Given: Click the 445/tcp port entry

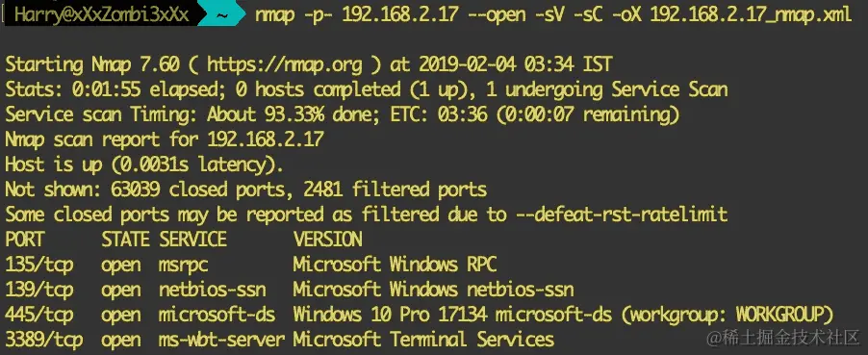Looking at the screenshot, I should pos(38,315).
